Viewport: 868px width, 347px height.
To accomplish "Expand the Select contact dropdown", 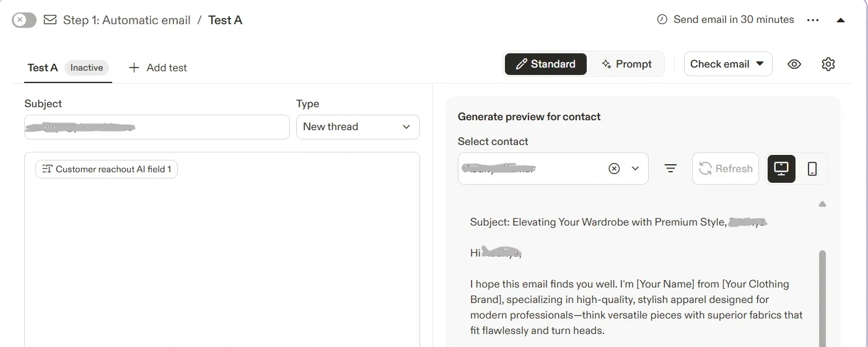I will point(635,169).
